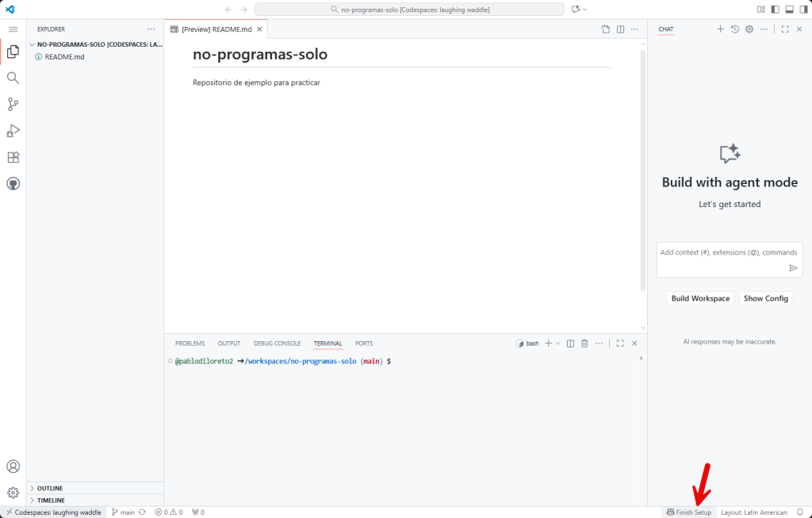The width and height of the screenshot is (812, 518).
Task: Open Run and Debug view
Action: click(x=13, y=131)
